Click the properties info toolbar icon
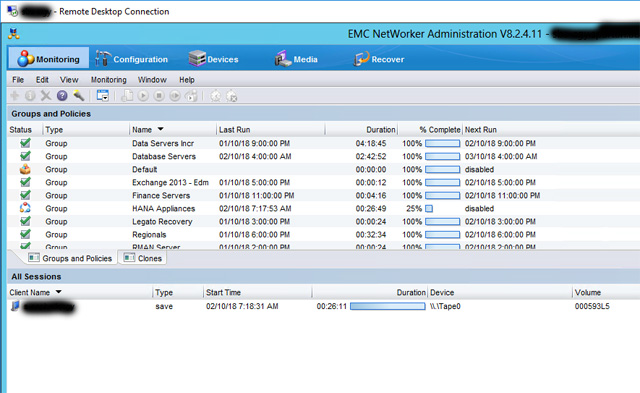 30,96
